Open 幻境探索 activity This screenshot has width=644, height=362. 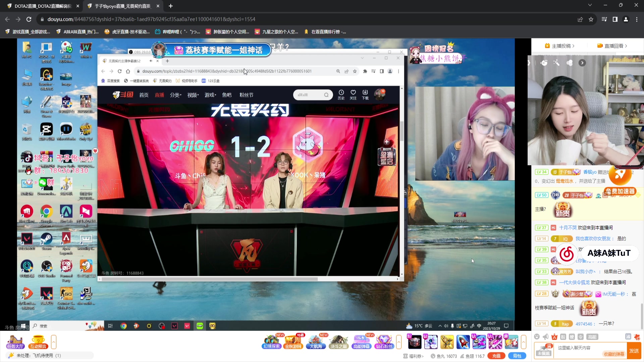271,342
